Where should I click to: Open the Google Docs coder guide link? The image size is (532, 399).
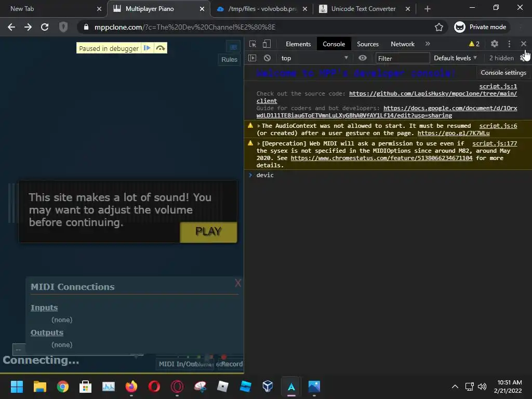click(x=450, y=108)
